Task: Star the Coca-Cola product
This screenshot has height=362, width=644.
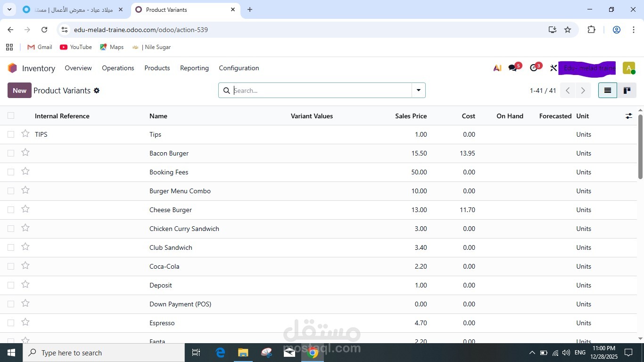Action: click(x=25, y=266)
